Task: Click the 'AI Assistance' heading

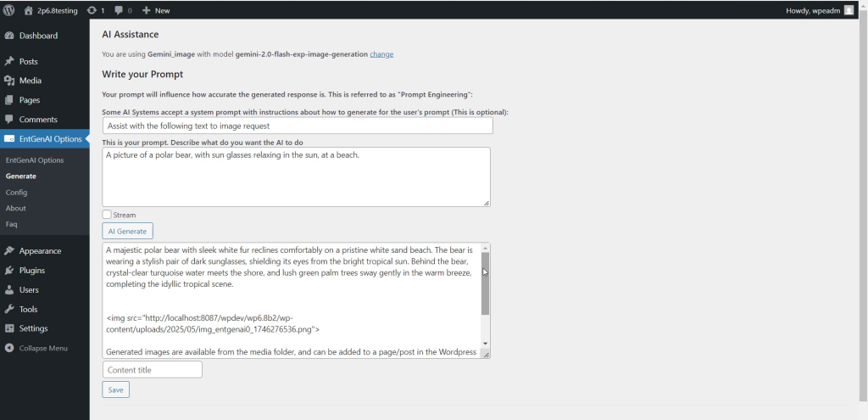Action: [x=131, y=34]
